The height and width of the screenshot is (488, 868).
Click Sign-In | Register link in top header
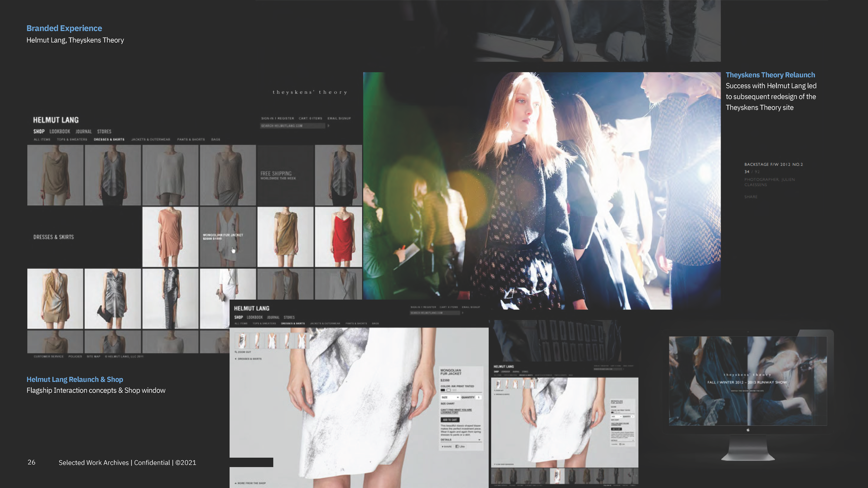coord(277,118)
